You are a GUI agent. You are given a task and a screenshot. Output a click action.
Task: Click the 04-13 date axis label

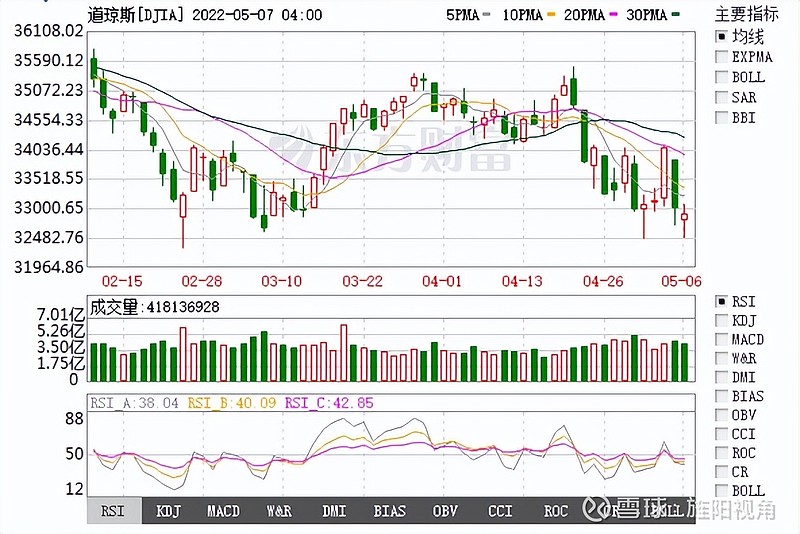click(x=522, y=281)
